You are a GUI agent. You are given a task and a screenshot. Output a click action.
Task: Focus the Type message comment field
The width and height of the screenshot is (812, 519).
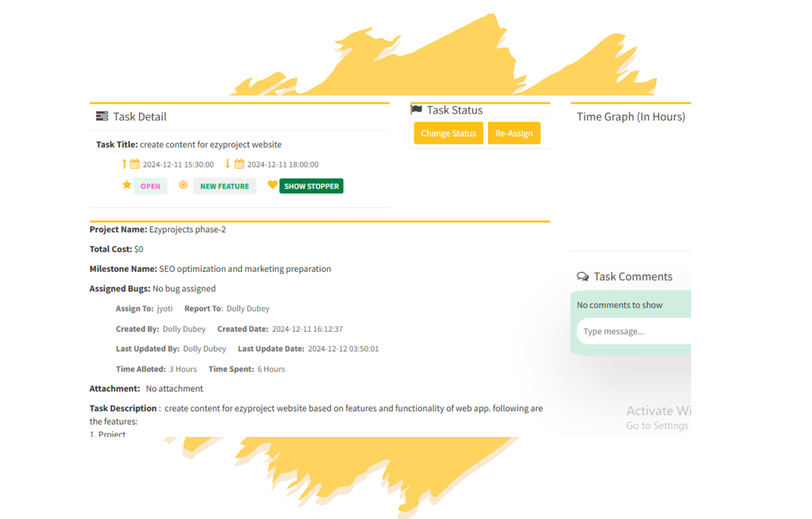[633, 331]
